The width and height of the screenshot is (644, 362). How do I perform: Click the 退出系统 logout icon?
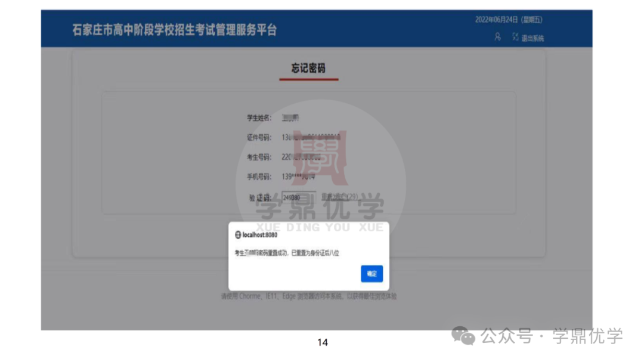coord(515,37)
